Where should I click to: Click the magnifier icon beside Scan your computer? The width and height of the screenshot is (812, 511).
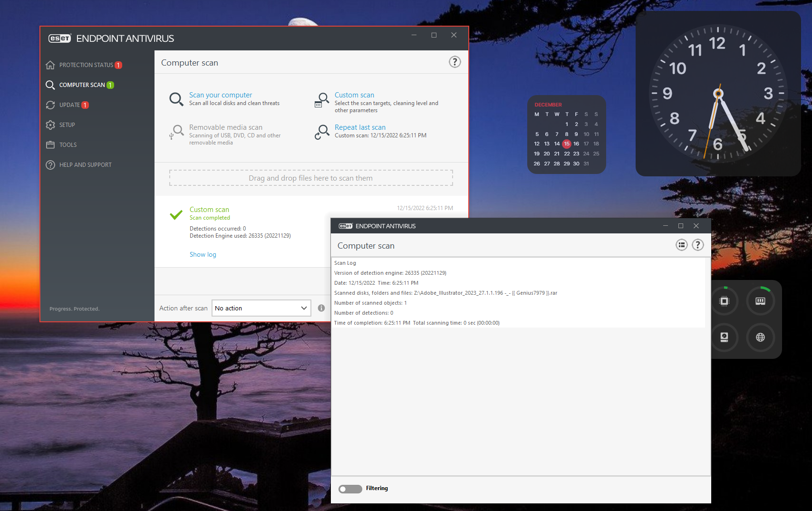(176, 99)
